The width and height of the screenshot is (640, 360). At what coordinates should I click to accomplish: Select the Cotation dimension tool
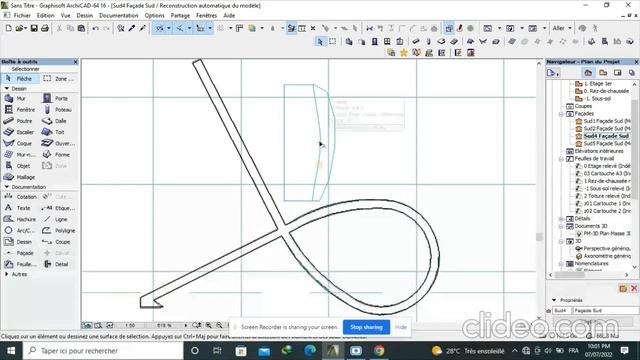tap(20, 197)
